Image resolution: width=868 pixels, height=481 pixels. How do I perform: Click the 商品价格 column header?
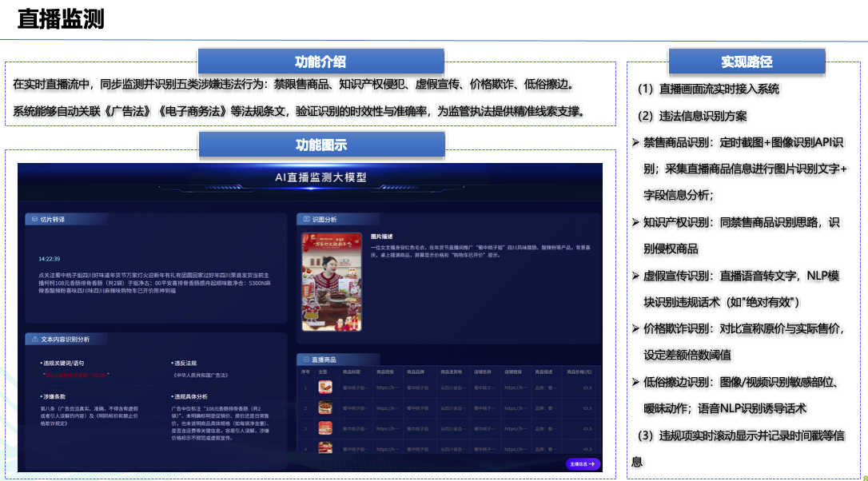[579, 372]
